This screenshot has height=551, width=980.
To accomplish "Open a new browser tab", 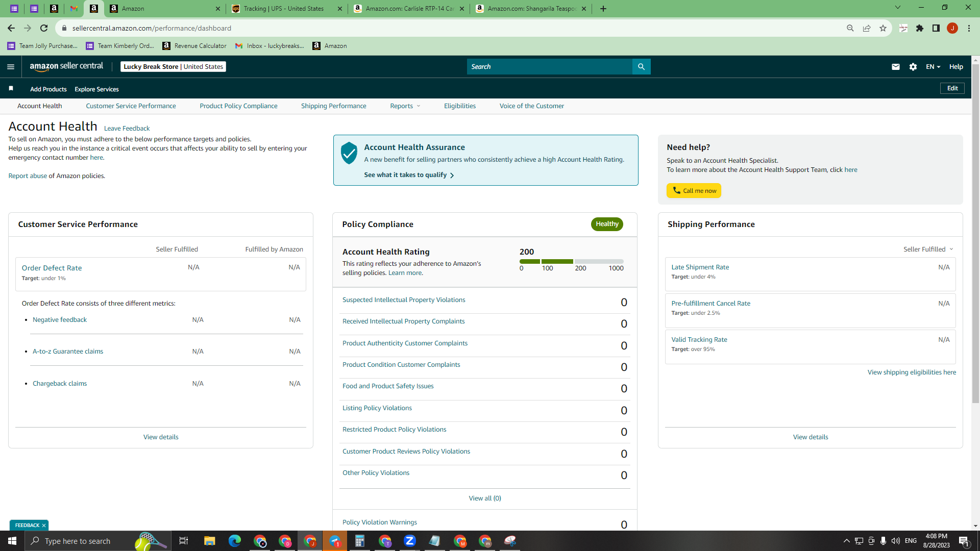I will point(603,9).
